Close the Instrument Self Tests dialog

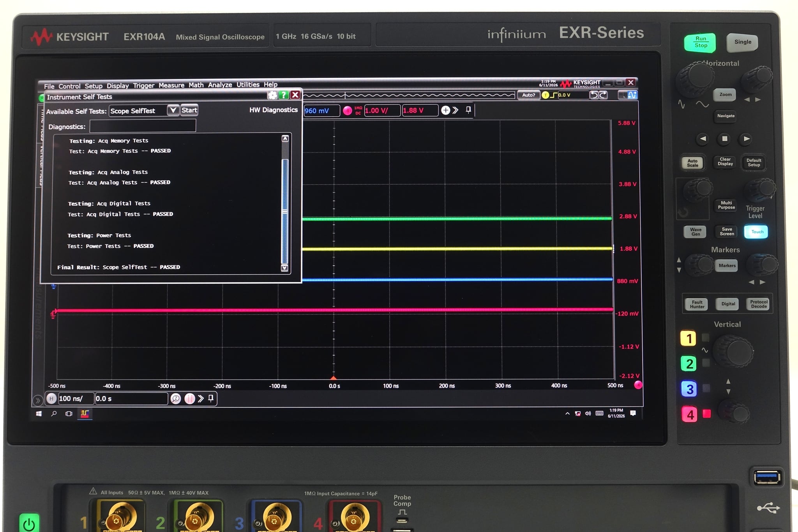pos(295,95)
